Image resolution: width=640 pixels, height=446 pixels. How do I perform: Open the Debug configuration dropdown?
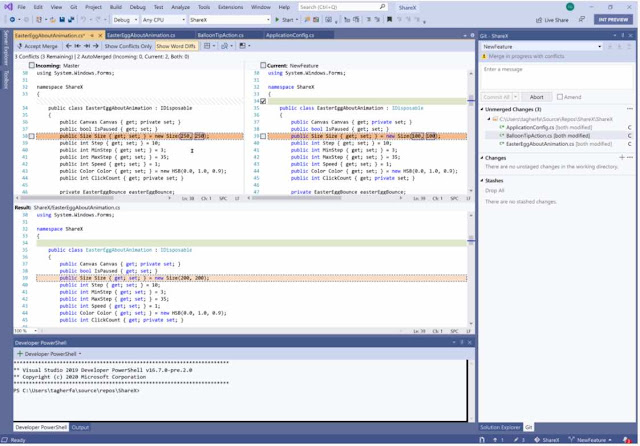click(x=125, y=20)
